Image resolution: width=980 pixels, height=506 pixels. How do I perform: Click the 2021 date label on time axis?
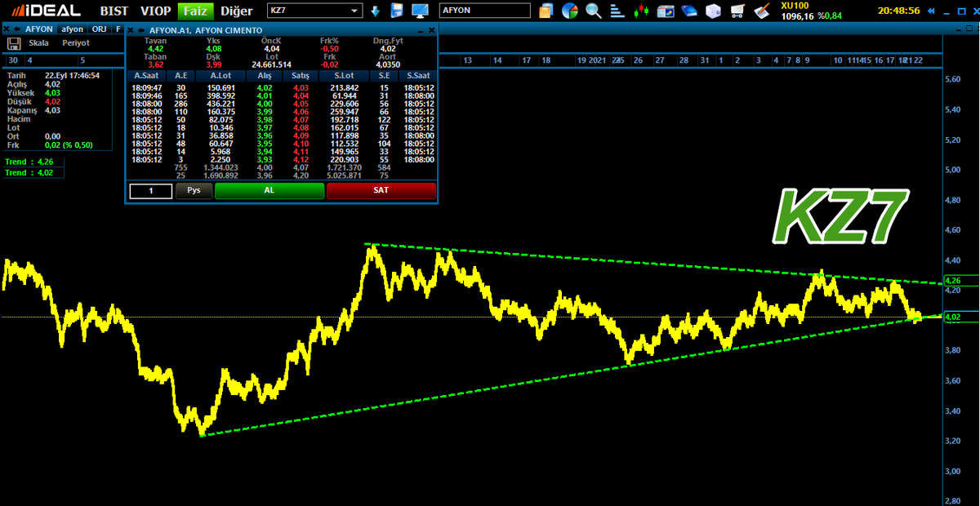click(x=598, y=60)
